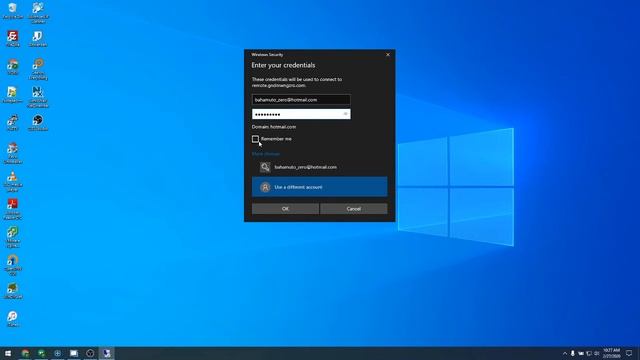
Task: Show hidden system tray icons
Action: point(565,353)
